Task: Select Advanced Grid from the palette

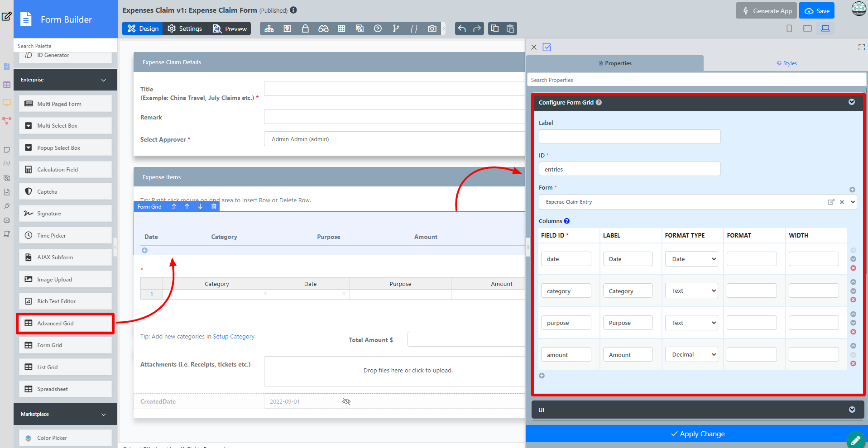Action: pos(65,323)
